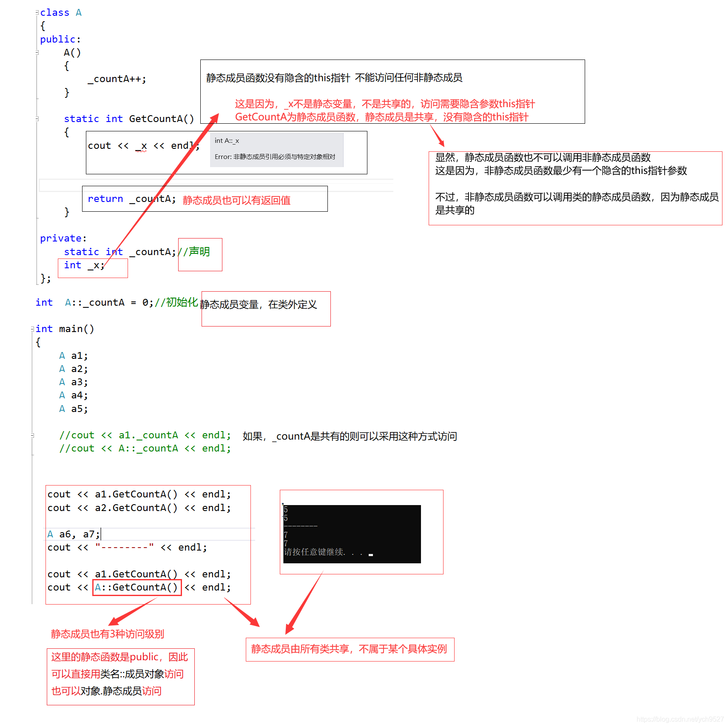Collapse the commented cout lines fold marker
This screenshot has height=727, width=728.
(32, 435)
